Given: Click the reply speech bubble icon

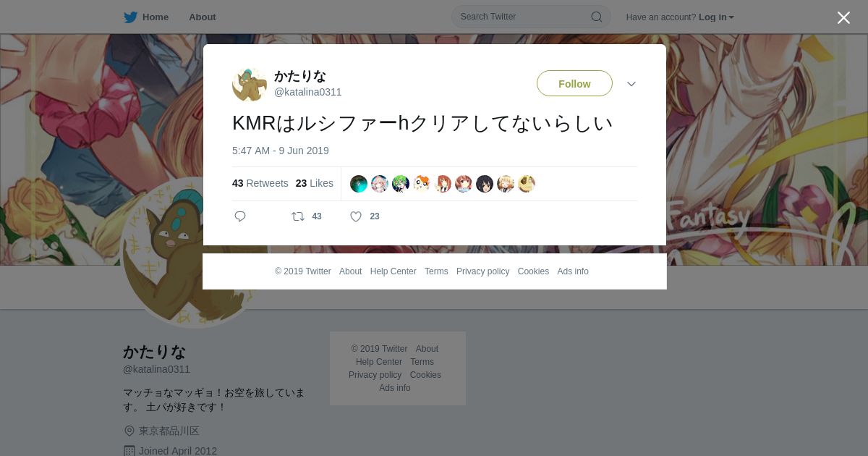Looking at the screenshot, I should pyautogui.click(x=240, y=216).
